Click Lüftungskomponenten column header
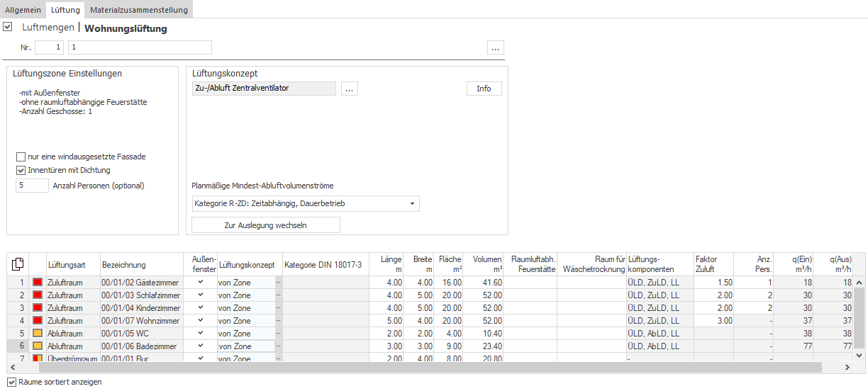 (x=660, y=264)
